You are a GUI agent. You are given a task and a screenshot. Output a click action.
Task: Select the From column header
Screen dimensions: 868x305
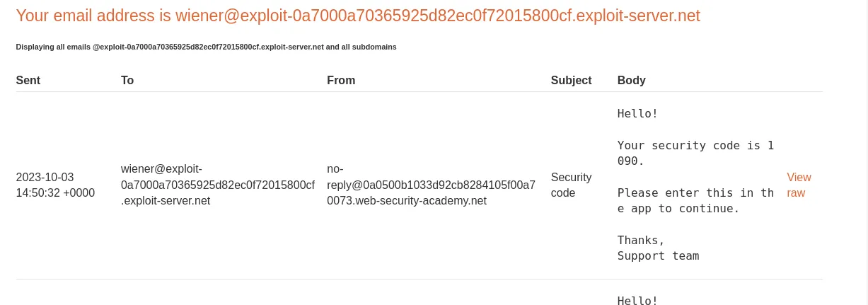tap(341, 81)
